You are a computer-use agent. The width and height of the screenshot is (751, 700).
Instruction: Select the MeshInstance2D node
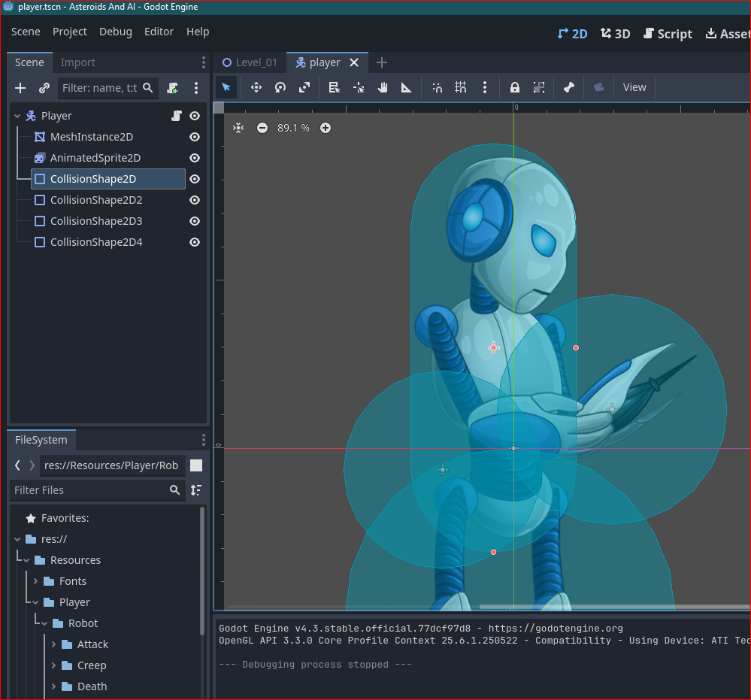click(92, 137)
